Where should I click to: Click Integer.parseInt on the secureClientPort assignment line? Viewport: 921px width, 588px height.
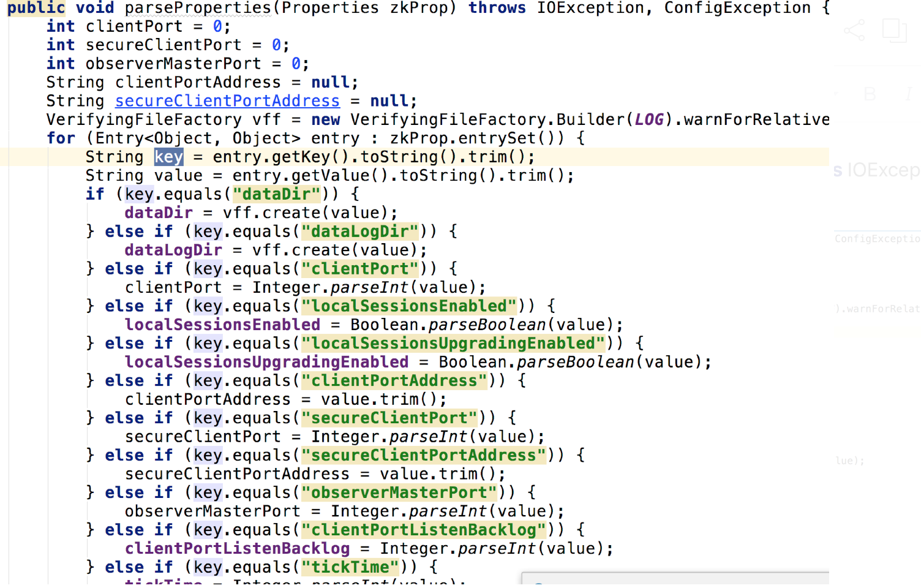pos(389,437)
